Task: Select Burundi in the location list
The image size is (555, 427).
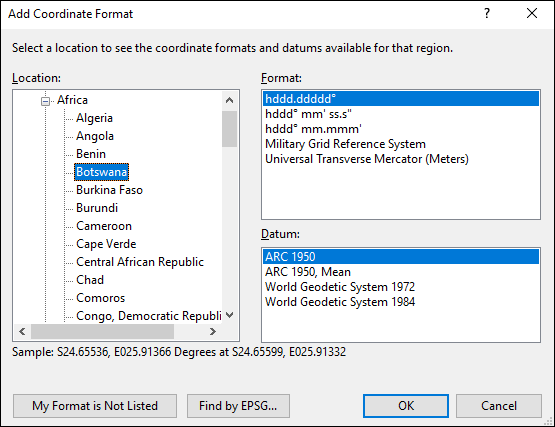Action: [97, 208]
